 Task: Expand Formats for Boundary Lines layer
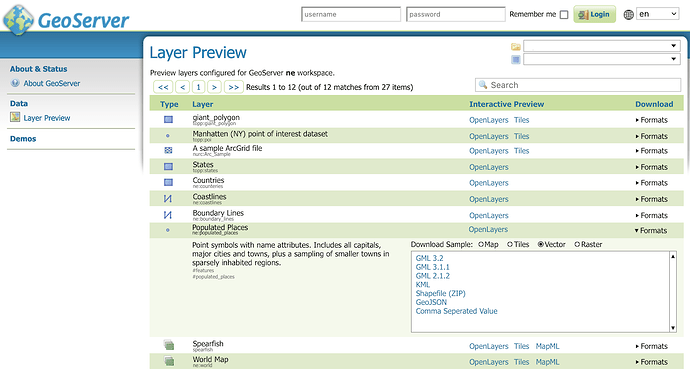(652, 215)
